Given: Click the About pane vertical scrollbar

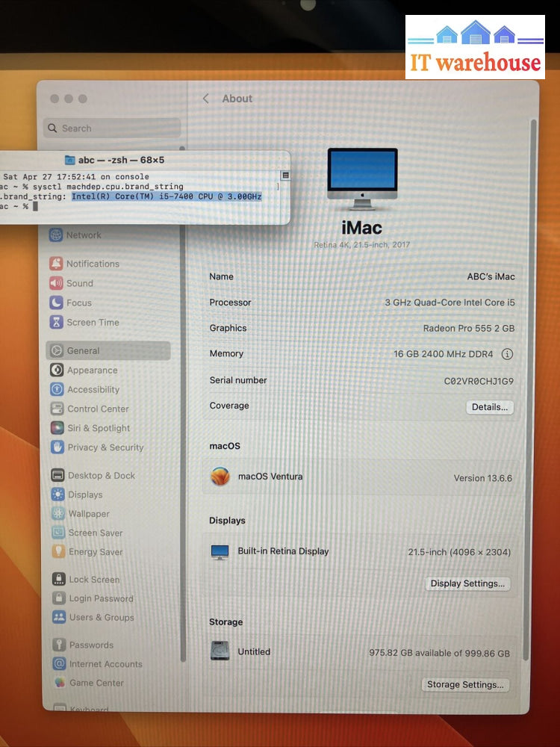Looking at the screenshot, I should click(533, 299).
